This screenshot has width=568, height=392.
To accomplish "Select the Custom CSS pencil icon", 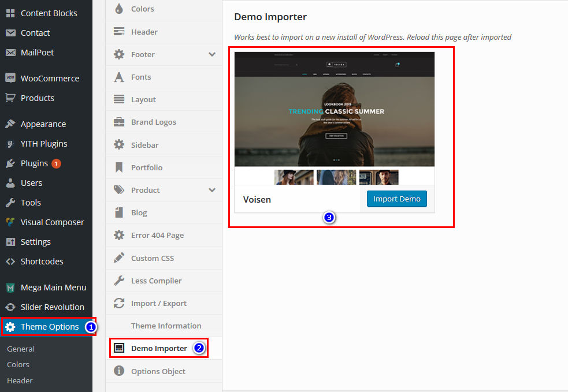I will [x=120, y=257].
